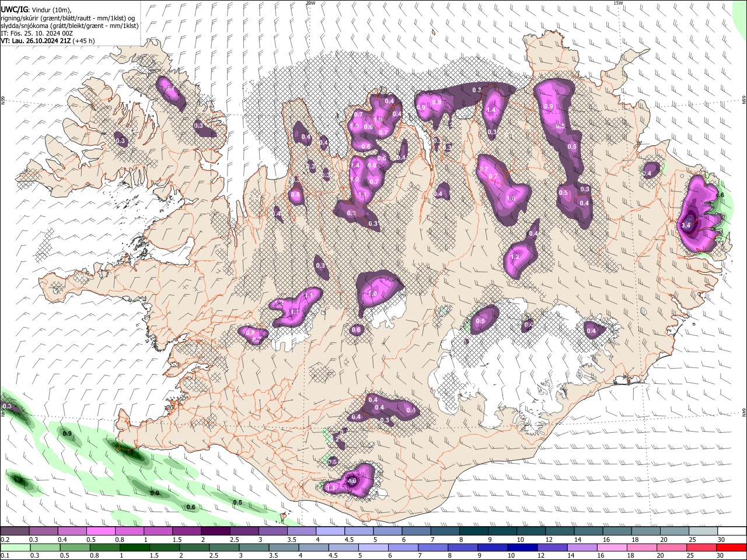Select lower scale green swatch labeled 0.5
The width and height of the screenshot is (747, 560).
point(74,547)
